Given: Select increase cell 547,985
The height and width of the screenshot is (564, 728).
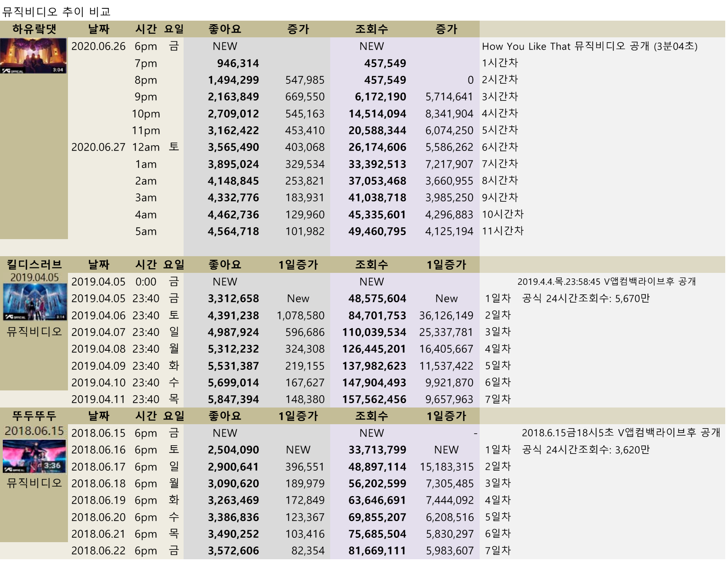Looking at the screenshot, I should [305, 80].
